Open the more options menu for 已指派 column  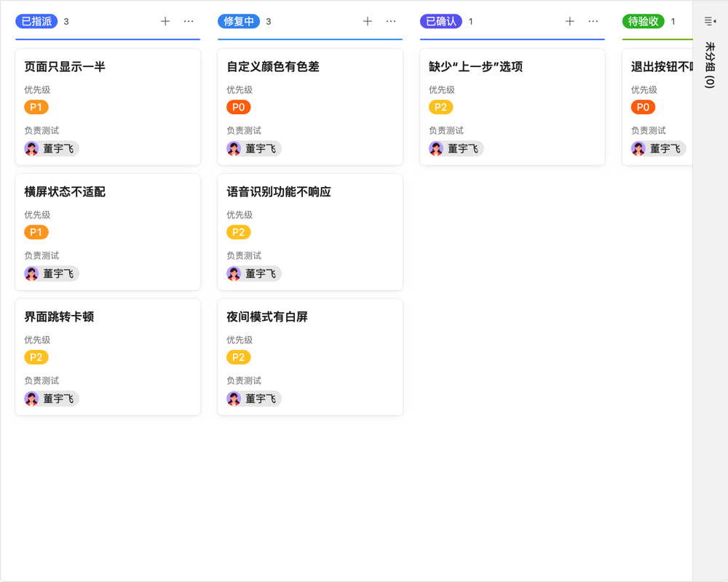(189, 21)
